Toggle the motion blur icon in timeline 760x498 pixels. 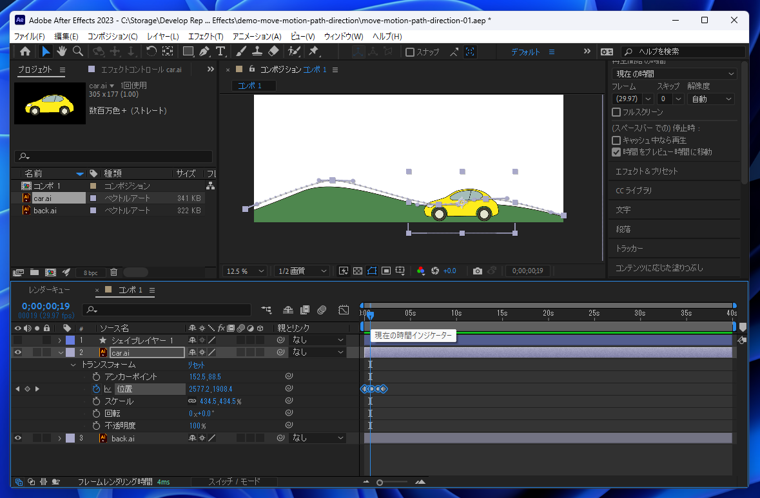[x=321, y=310]
